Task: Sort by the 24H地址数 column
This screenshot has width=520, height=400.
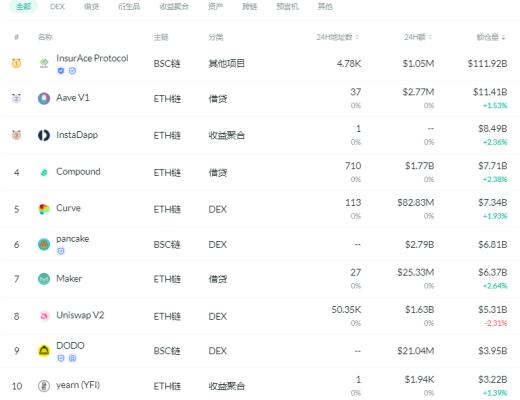Action: 337,37
